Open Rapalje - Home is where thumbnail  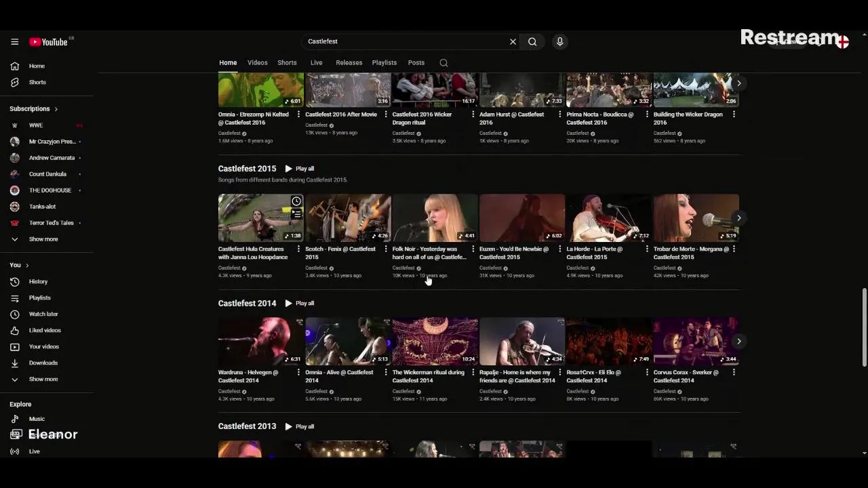click(522, 342)
